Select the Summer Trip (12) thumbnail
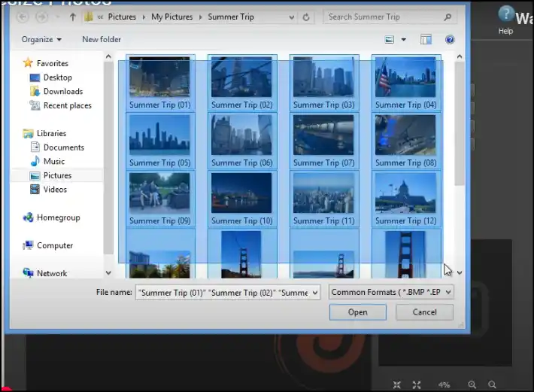The width and height of the screenshot is (534, 392). [406, 199]
